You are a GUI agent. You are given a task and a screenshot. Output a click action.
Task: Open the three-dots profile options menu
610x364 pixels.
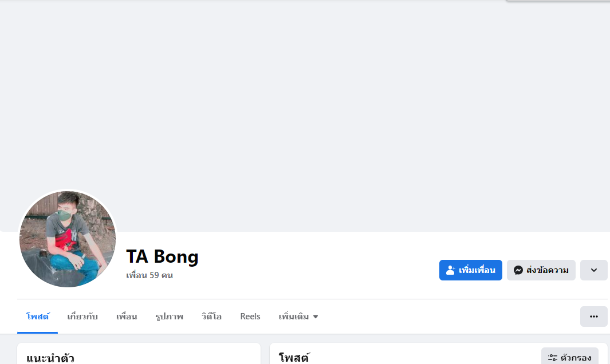tap(593, 316)
